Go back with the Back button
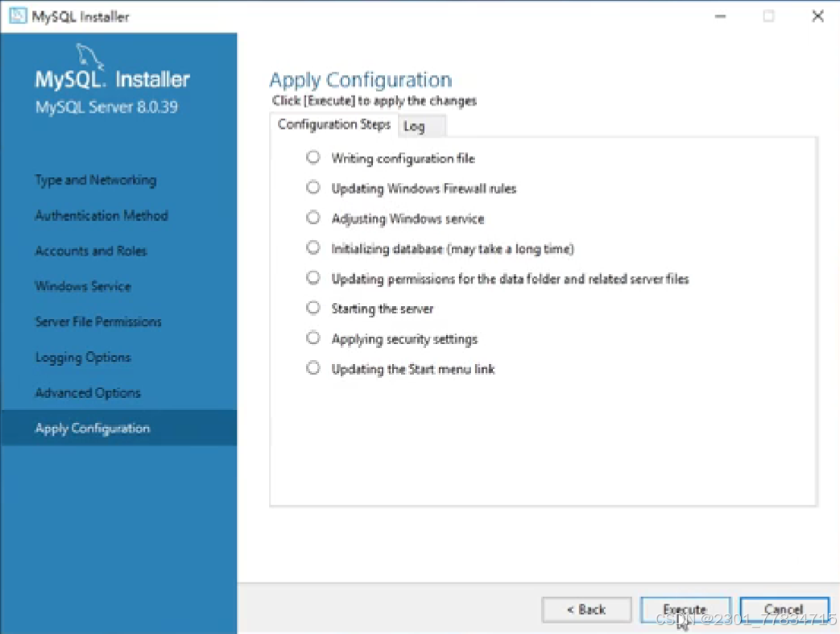 [586, 610]
